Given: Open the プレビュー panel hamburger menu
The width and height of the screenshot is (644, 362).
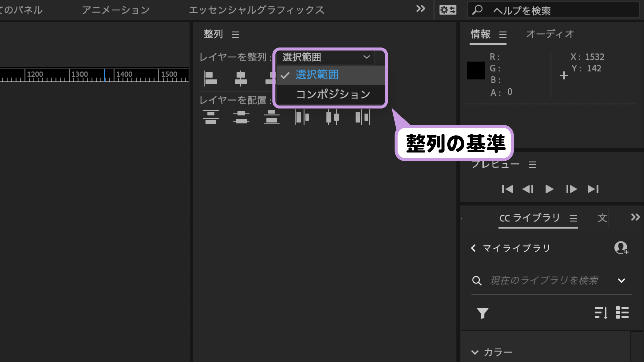Looking at the screenshot, I should (532, 164).
